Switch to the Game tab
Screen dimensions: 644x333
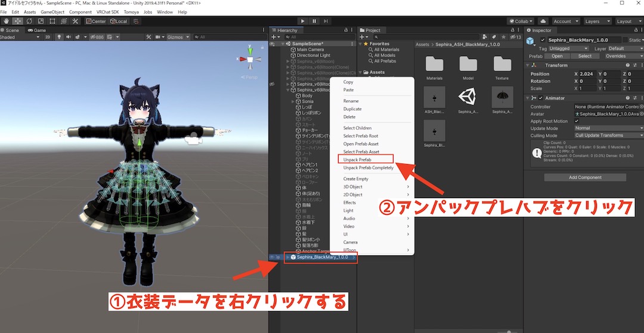coord(37,30)
